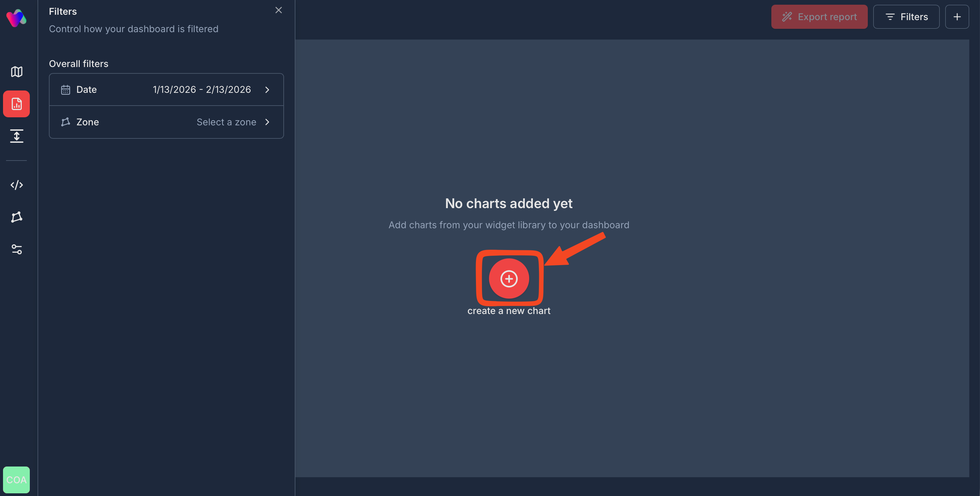Click the create a new chart label
The width and height of the screenshot is (980, 496).
(509, 311)
